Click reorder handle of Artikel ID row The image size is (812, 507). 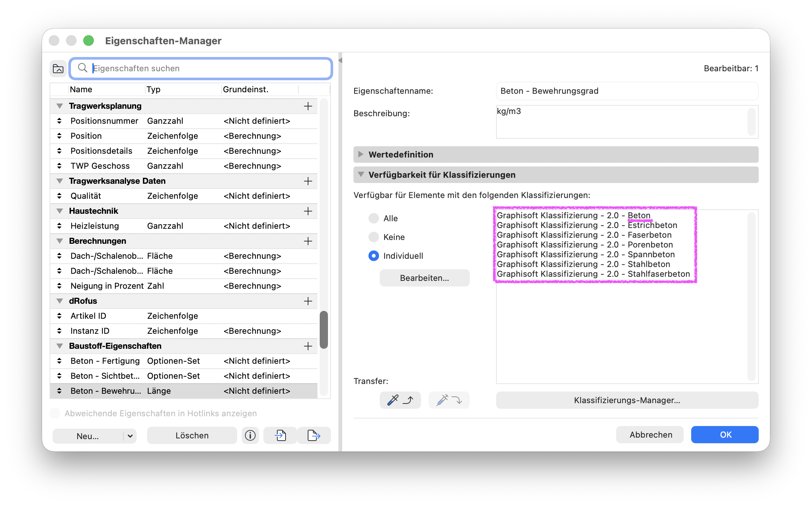pyautogui.click(x=59, y=316)
